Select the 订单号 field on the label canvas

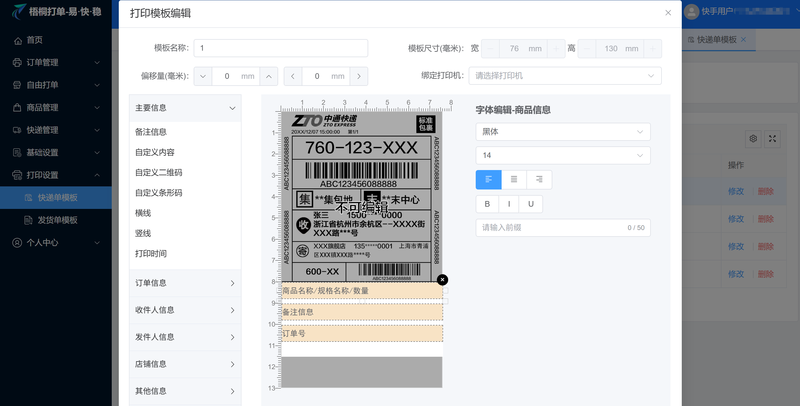[x=362, y=333]
